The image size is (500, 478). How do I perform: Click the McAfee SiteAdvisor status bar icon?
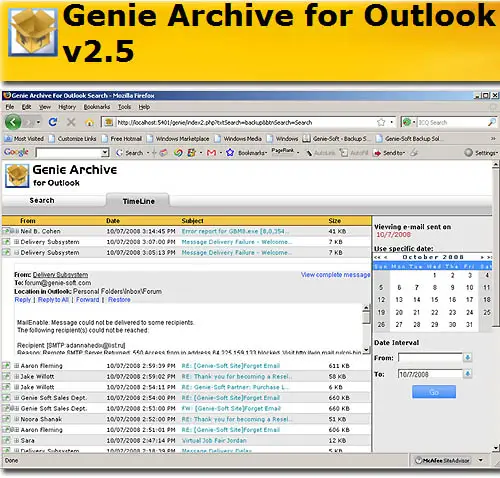[x=443, y=460]
